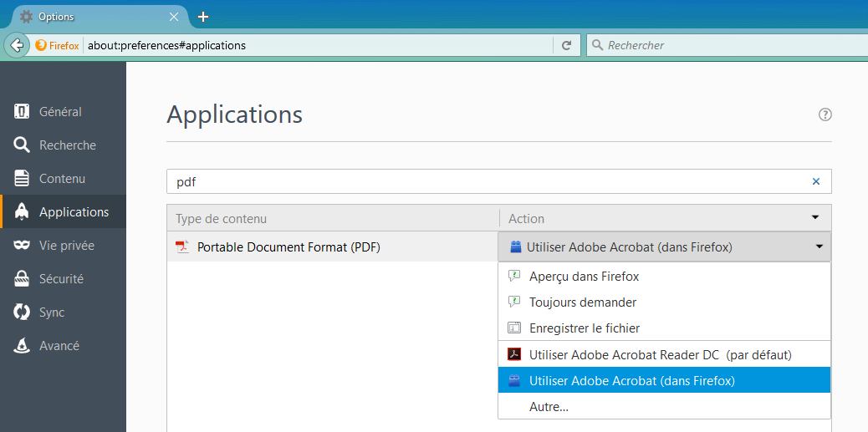This screenshot has height=432, width=868.
Task: Switch to the Vie privée section
Action: point(66,246)
